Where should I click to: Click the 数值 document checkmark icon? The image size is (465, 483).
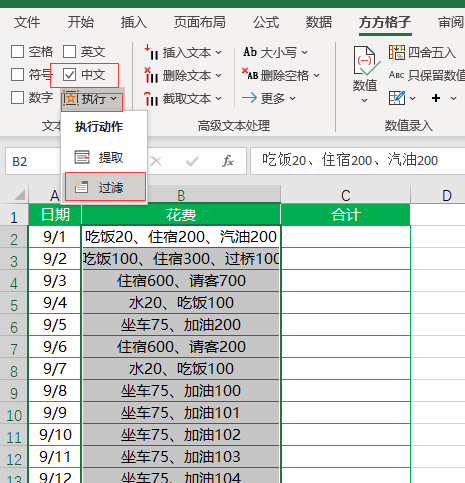(366, 61)
